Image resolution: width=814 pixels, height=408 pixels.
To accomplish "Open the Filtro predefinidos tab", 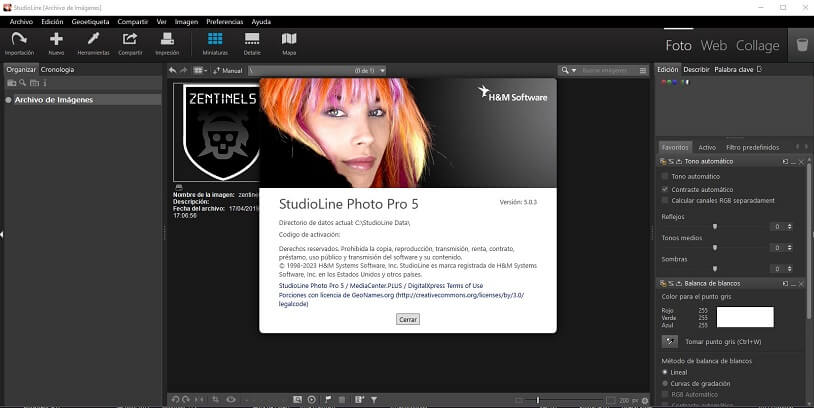I will tap(752, 147).
